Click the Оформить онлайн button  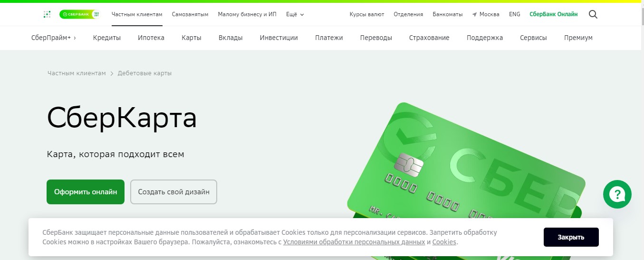(86, 192)
